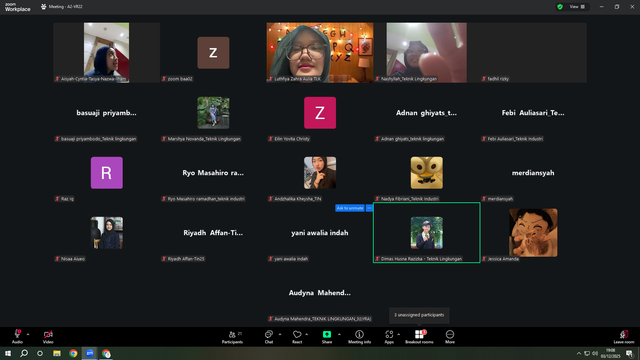The height and width of the screenshot is (360, 640).
Task: Open File Explorer from taskbar
Action: [57, 353]
